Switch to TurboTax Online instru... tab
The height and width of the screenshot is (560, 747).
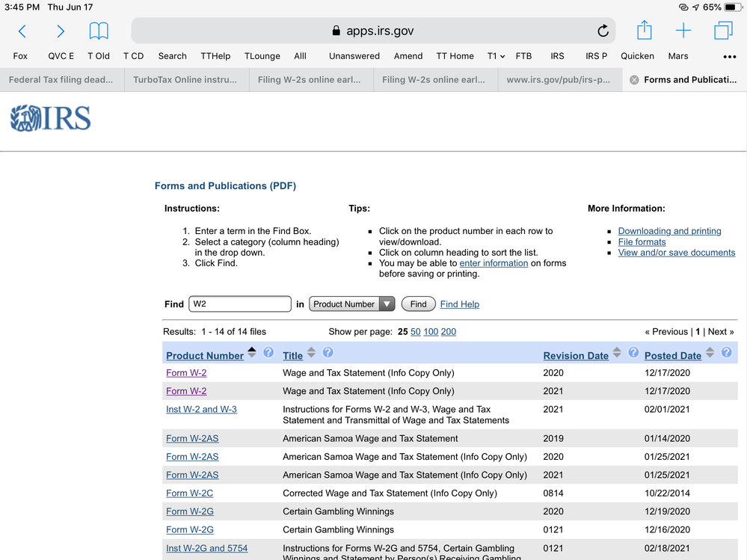click(x=186, y=79)
